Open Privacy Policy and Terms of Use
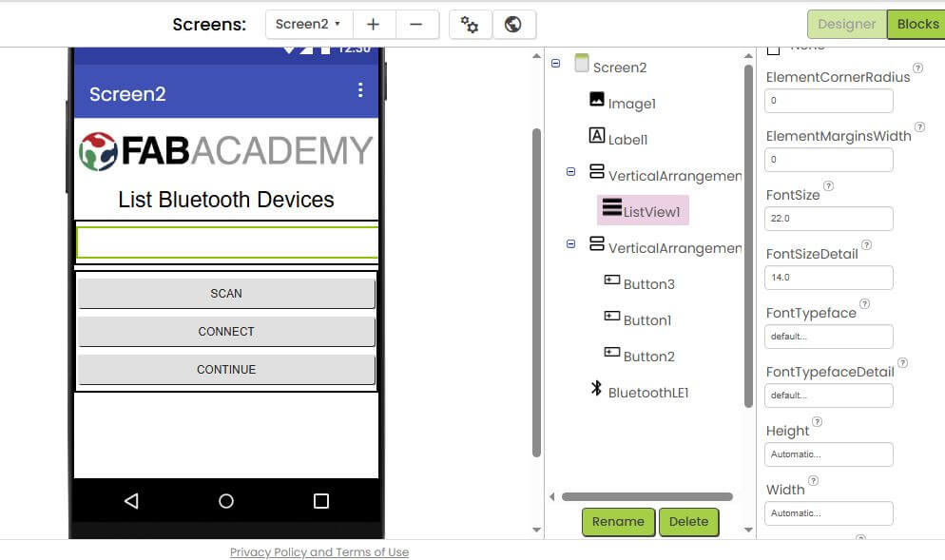This screenshot has height=560, width=945. click(x=319, y=552)
